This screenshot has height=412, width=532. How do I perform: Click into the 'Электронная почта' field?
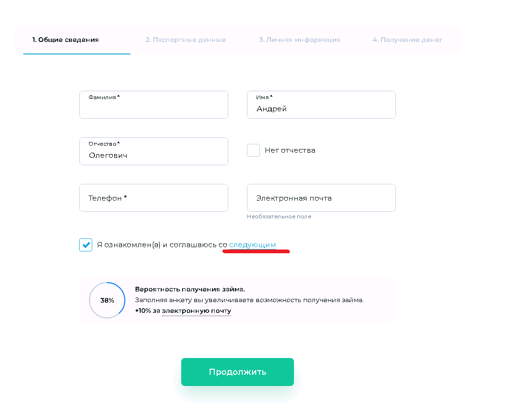(x=321, y=198)
